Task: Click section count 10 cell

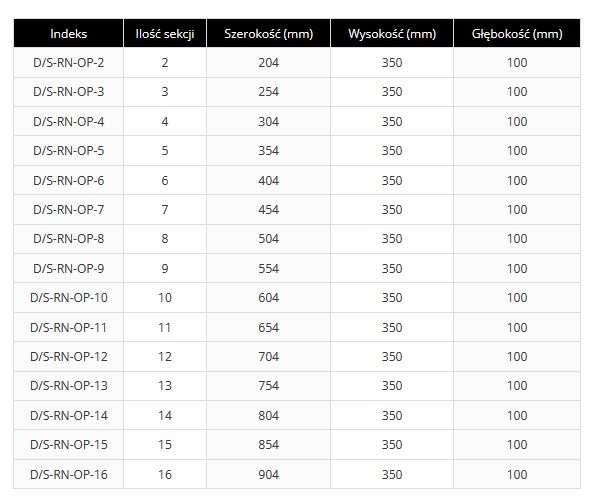Action: tap(165, 298)
